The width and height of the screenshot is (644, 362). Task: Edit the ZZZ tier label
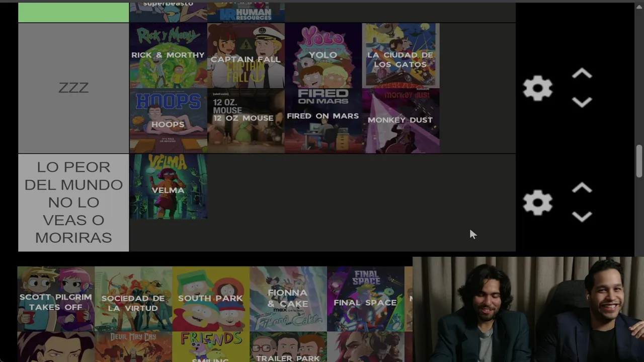point(73,88)
